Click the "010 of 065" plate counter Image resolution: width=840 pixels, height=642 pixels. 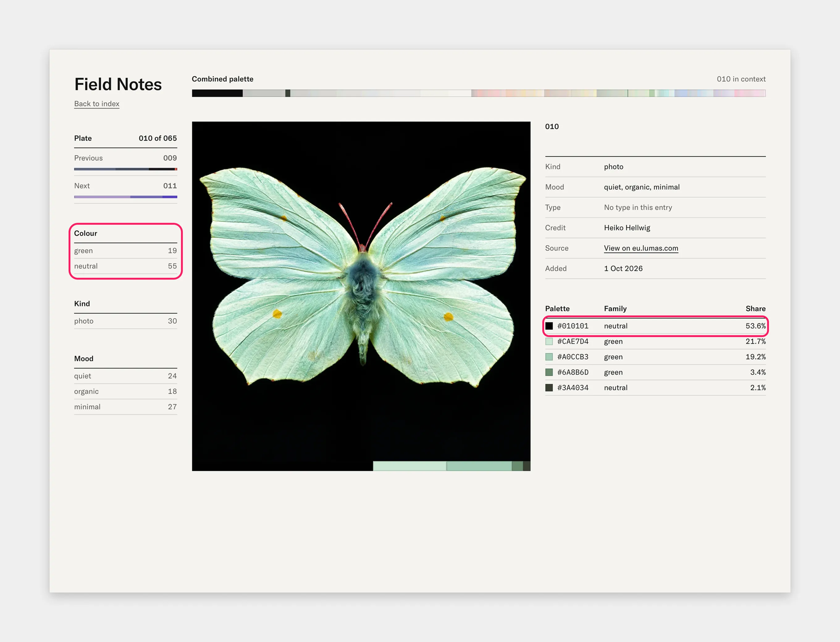point(157,138)
